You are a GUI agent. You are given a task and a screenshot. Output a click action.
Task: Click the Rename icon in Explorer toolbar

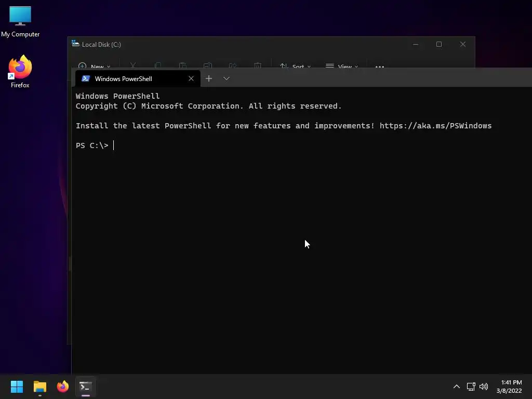click(208, 65)
